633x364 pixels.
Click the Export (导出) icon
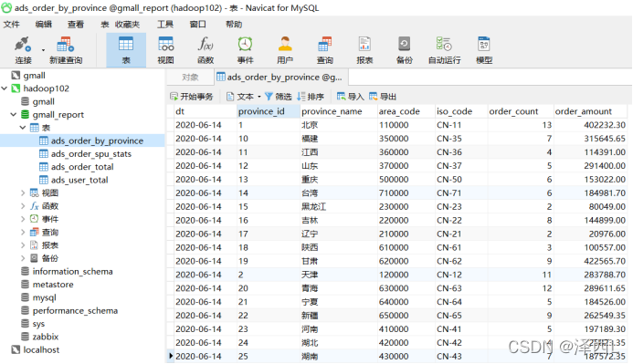pyautogui.click(x=373, y=97)
